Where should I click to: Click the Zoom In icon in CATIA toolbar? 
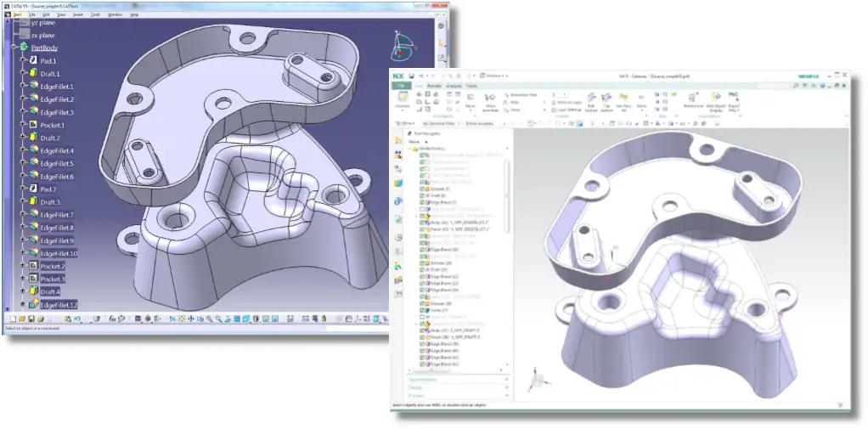click(209, 319)
